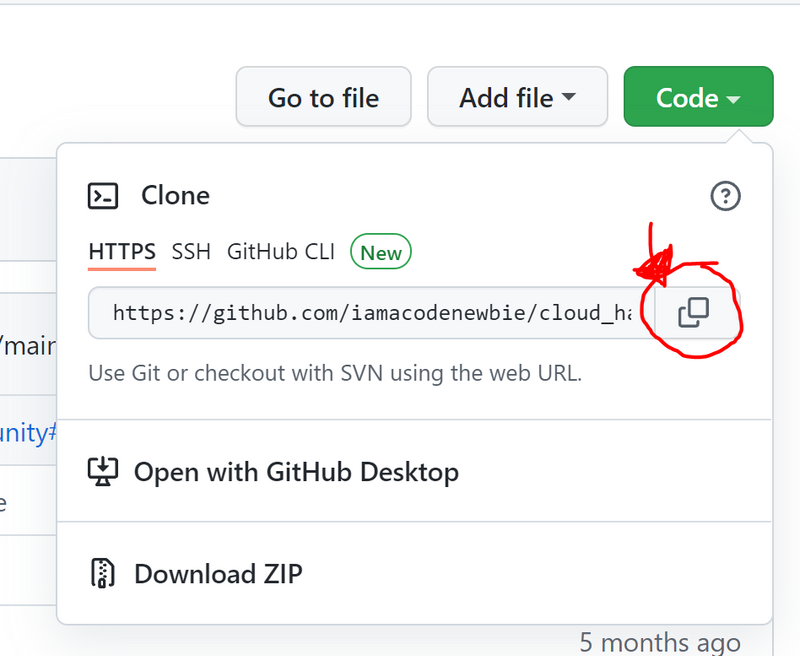Click the green Code button label
The width and height of the screenshot is (800, 656).
pos(687,97)
